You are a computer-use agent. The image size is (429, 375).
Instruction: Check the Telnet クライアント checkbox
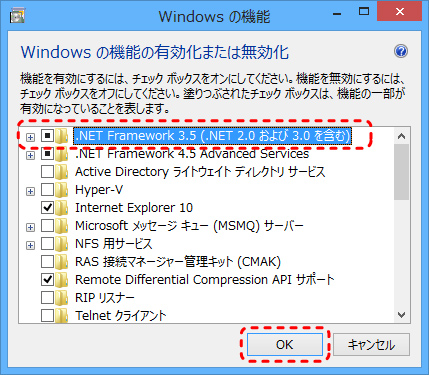click(47, 315)
